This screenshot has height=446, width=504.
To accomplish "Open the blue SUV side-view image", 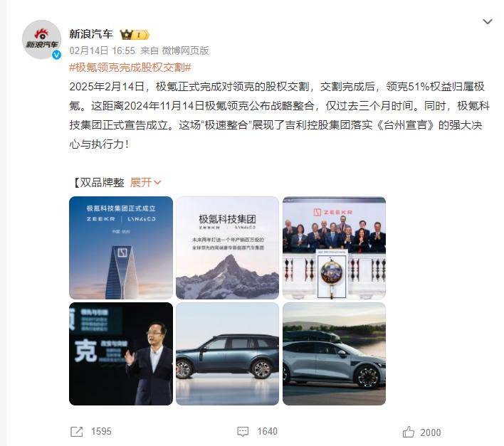I will (227, 354).
